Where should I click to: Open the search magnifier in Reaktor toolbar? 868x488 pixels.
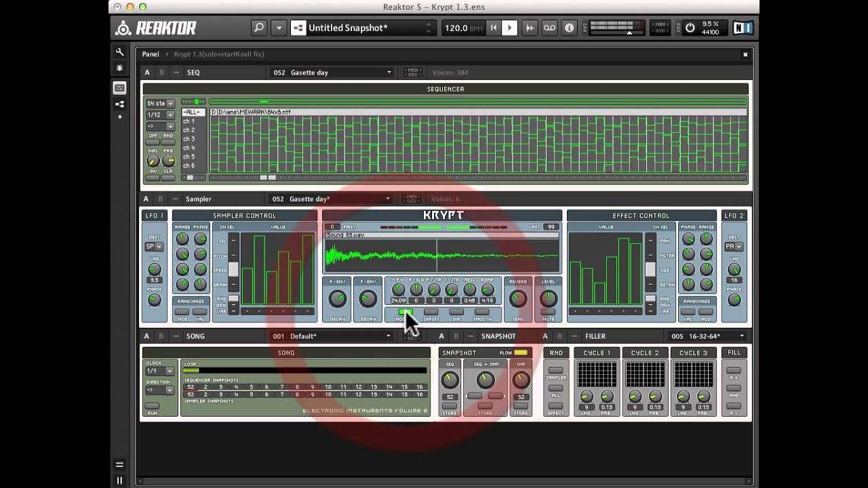(x=258, y=28)
